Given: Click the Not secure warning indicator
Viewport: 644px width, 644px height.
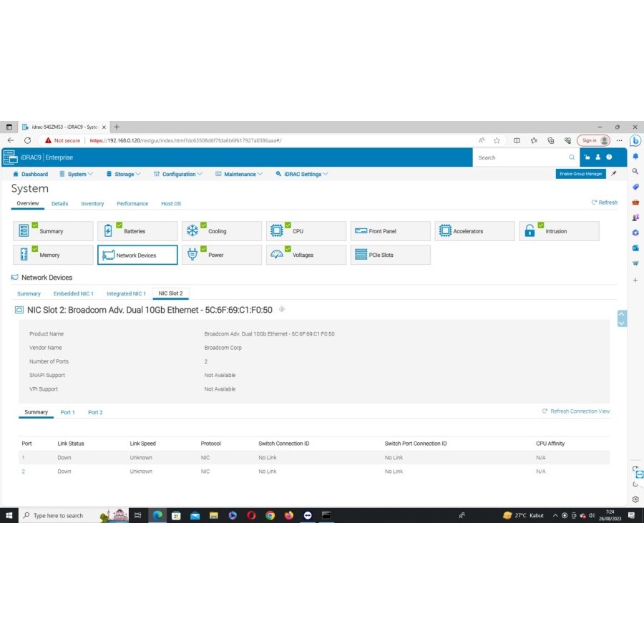Looking at the screenshot, I should click(62, 140).
